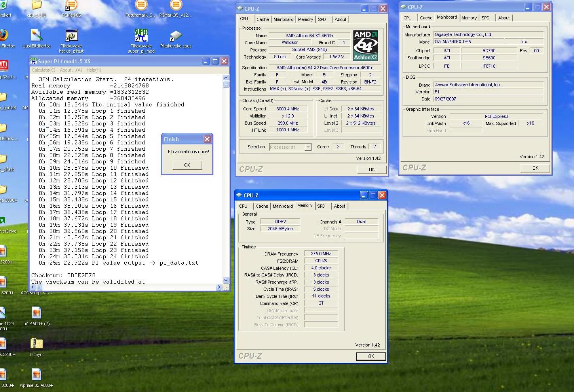Screen dimensions: 574x392
Task: Click title icon of CPU-Z CPU window
Action: click(239, 8)
